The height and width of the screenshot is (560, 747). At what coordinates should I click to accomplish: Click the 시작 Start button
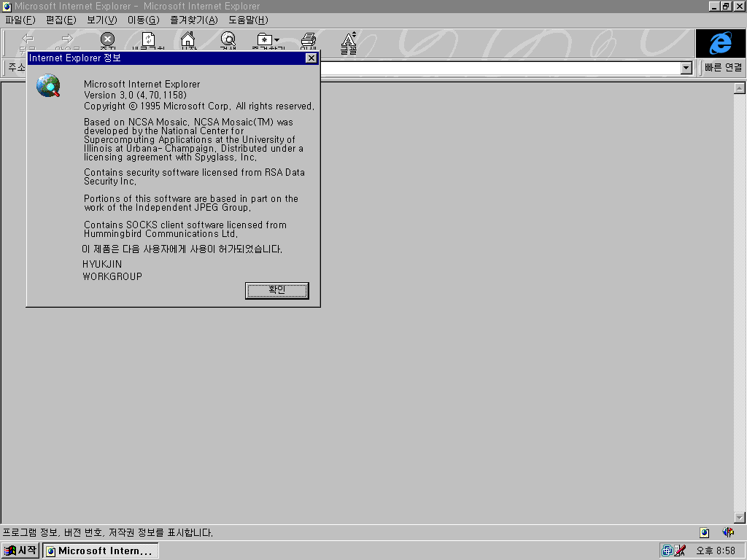pyautogui.click(x=20, y=551)
